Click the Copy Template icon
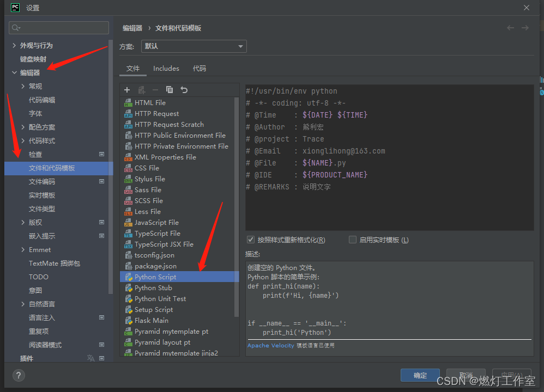This screenshot has width=544, height=392. pos(170,90)
